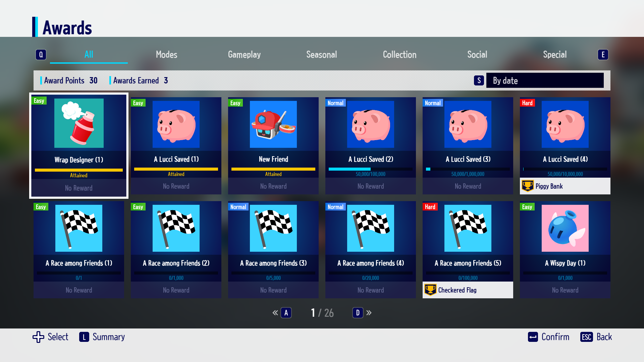This screenshot has height=362, width=644.
Task: Expand the Gameplay awards category
Action: 244,54
